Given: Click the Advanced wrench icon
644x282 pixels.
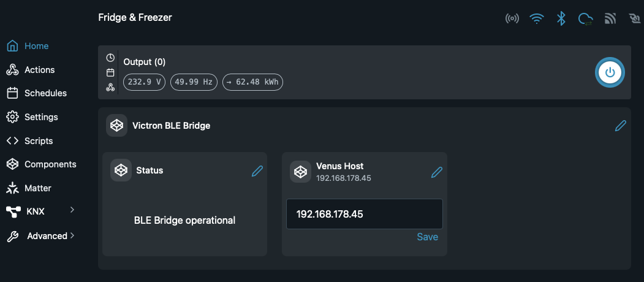Looking at the screenshot, I should point(13,236).
